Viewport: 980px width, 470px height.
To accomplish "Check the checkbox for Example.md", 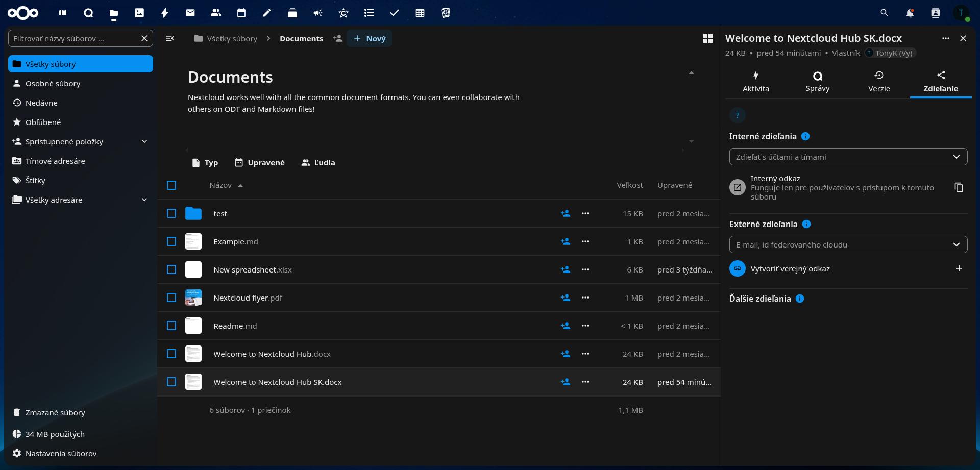I will click(171, 241).
